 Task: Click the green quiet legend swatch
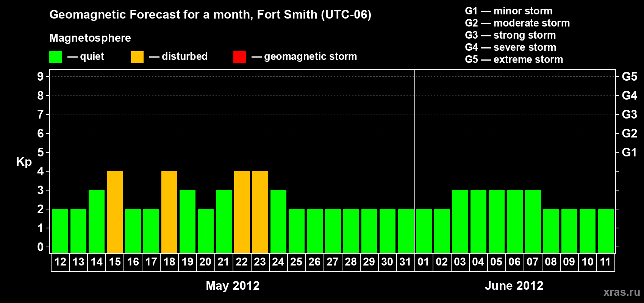tap(55, 57)
